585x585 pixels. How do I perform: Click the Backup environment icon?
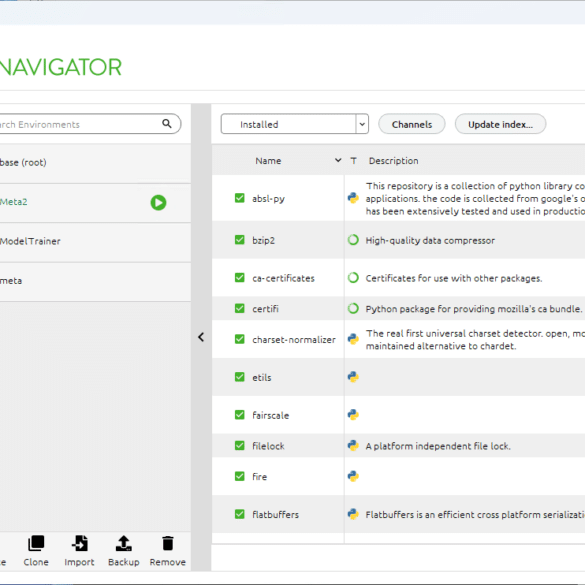(123, 543)
